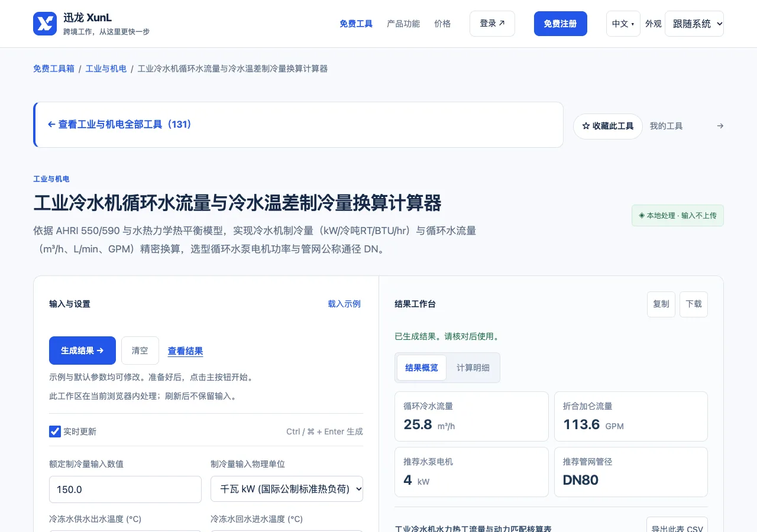Click the 免费注册 button
Viewport: 757px width, 532px height.
[561, 24]
